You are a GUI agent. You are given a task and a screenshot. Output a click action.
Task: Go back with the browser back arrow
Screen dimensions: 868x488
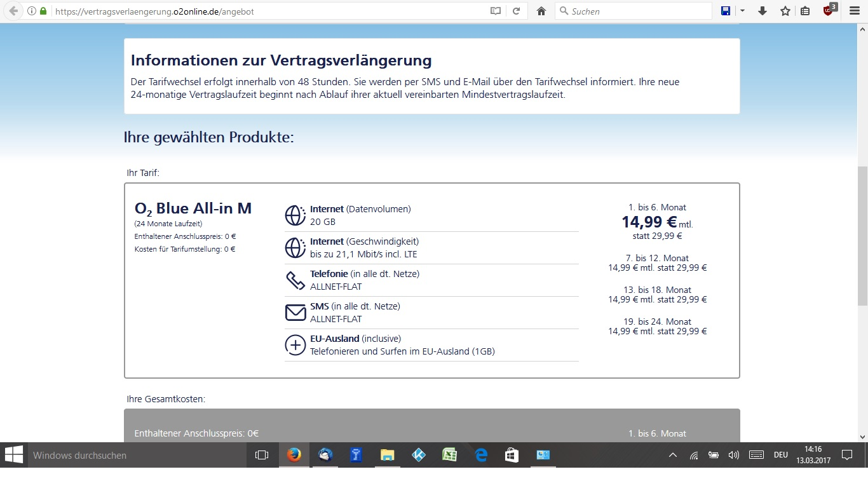pyautogui.click(x=13, y=11)
